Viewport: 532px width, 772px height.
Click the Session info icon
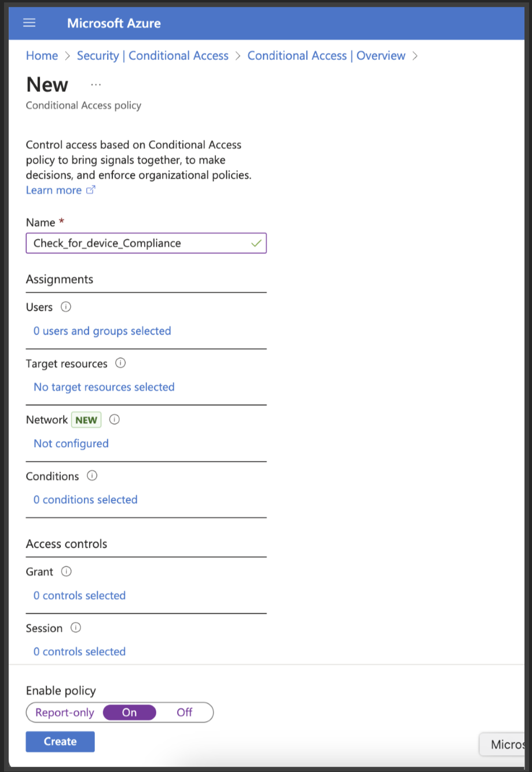(x=76, y=628)
